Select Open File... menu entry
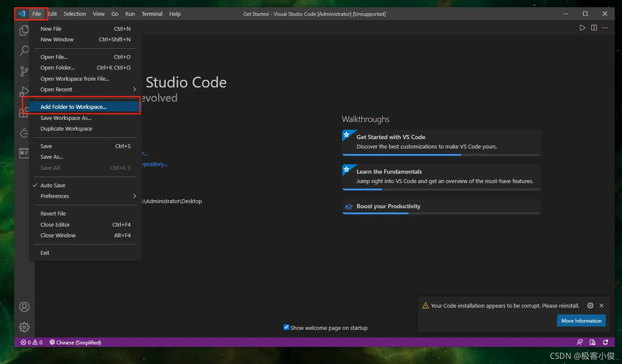Viewport: 622px width, 364px height. (x=86, y=57)
